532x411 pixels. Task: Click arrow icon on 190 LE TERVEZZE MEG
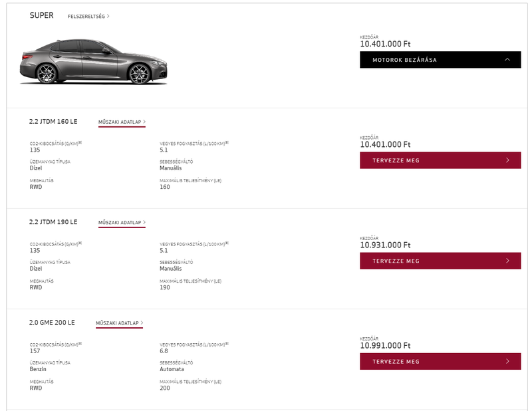[507, 261]
